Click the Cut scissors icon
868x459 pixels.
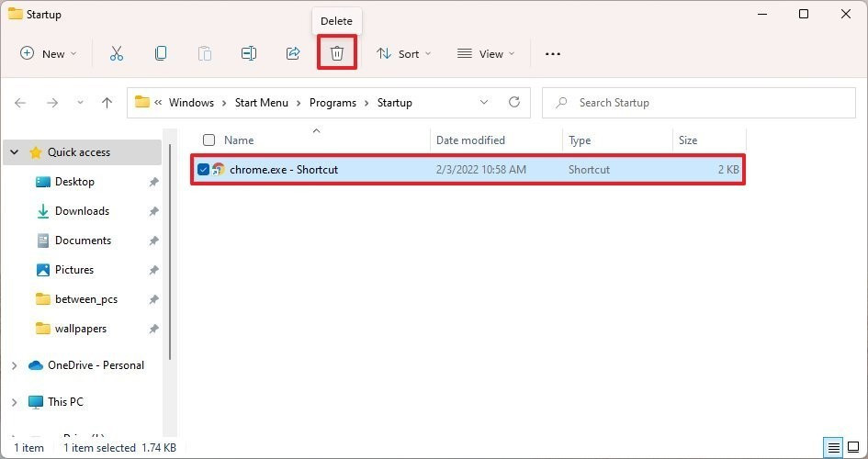pyautogui.click(x=117, y=53)
